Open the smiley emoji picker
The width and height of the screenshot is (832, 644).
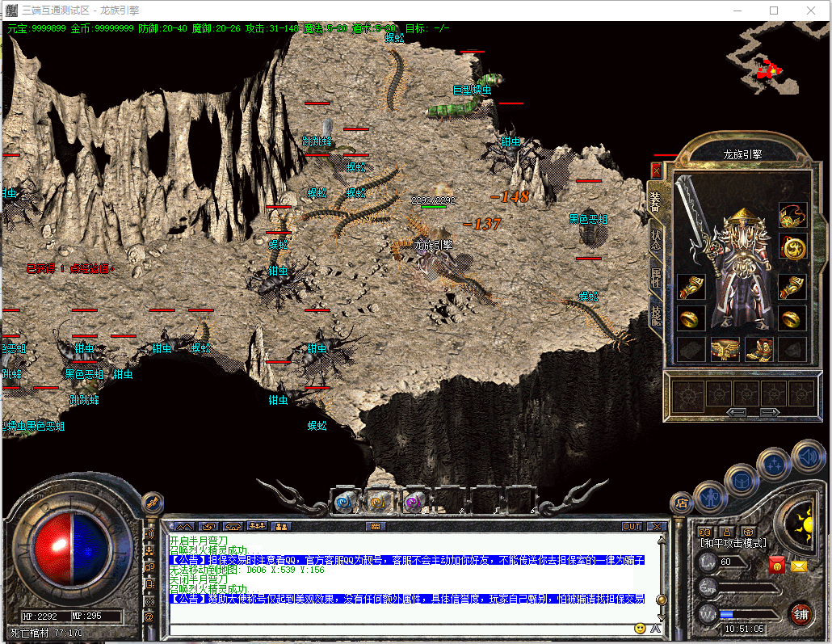[641, 629]
